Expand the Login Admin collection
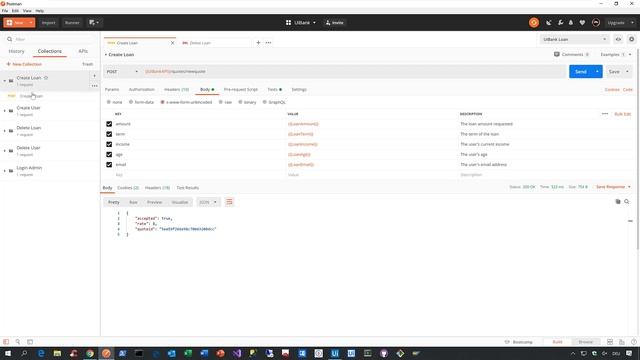Viewport: 640px width, 360px height. 4,171
